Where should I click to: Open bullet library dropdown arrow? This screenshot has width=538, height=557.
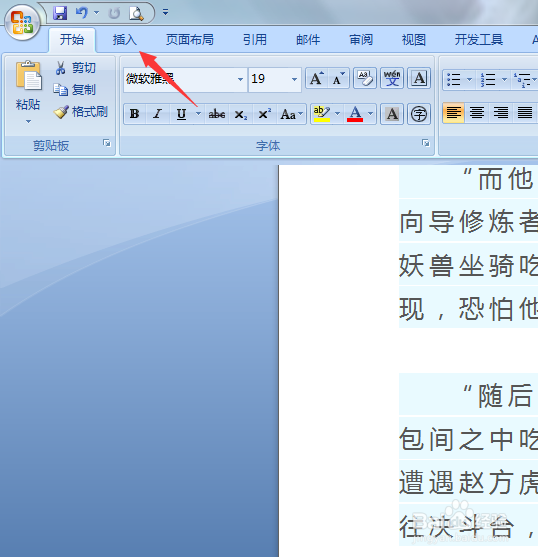[x=469, y=79]
